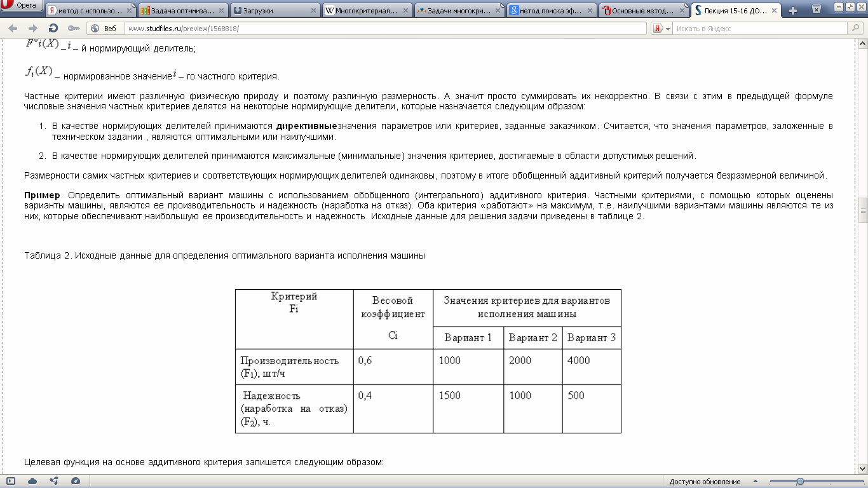Click the Целевая функция на основе line
Image resolution: width=868 pixels, height=488 pixels.
[204, 462]
